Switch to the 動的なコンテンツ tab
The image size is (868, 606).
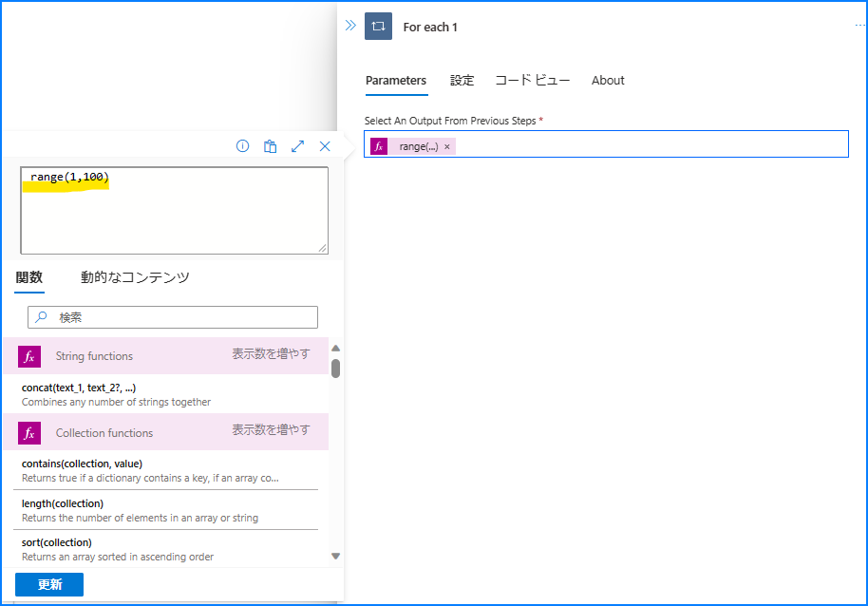pos(135,277)
